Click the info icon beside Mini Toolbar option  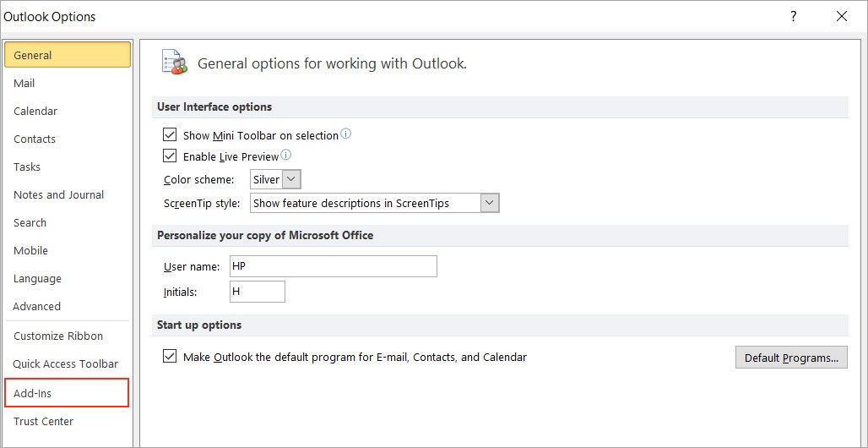tap(345, 134)
